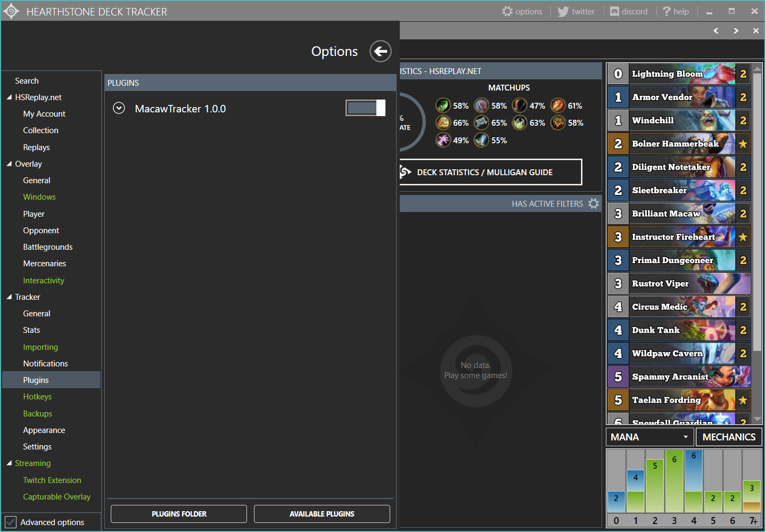
Task: Click the Lightning Bloom card row
Action: [679, 74]
